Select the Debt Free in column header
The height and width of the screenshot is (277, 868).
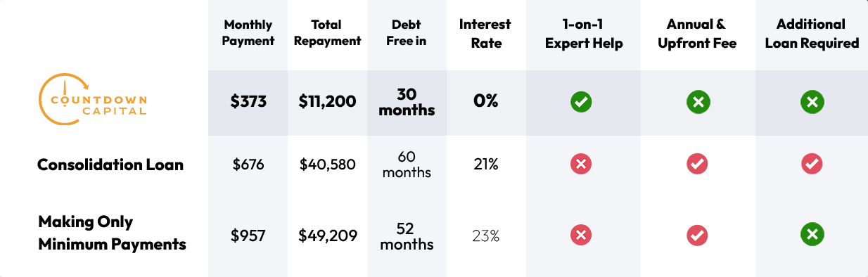click(x=407, y=33)
